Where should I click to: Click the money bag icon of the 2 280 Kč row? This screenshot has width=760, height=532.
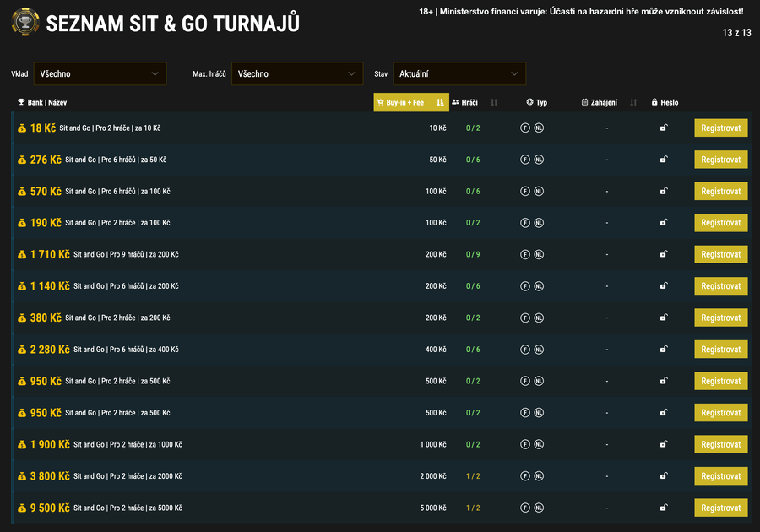click(22, 350)
